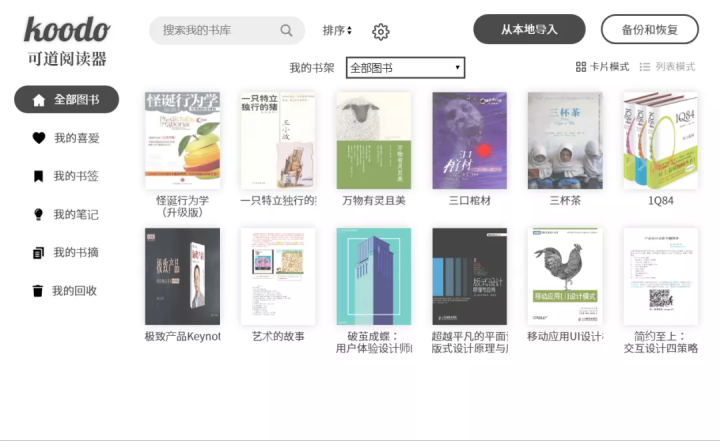
Task: Open 我的回收 trash icon
Action: click(38, 291)
